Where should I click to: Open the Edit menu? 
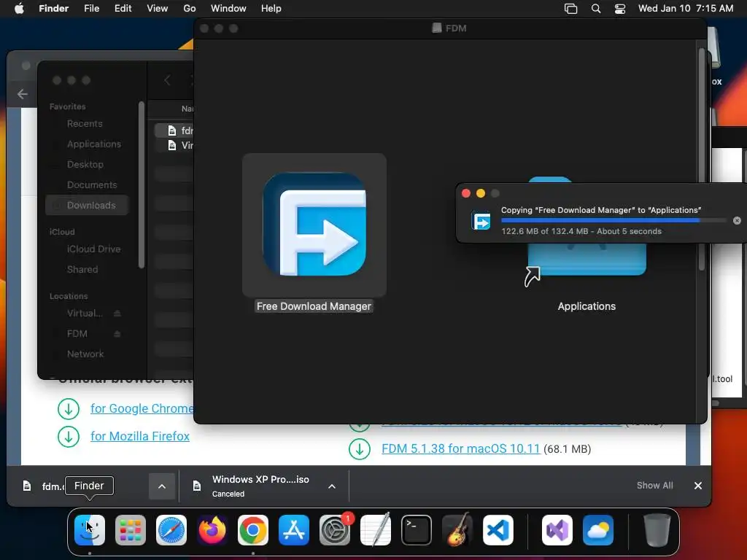pos(123,9)
